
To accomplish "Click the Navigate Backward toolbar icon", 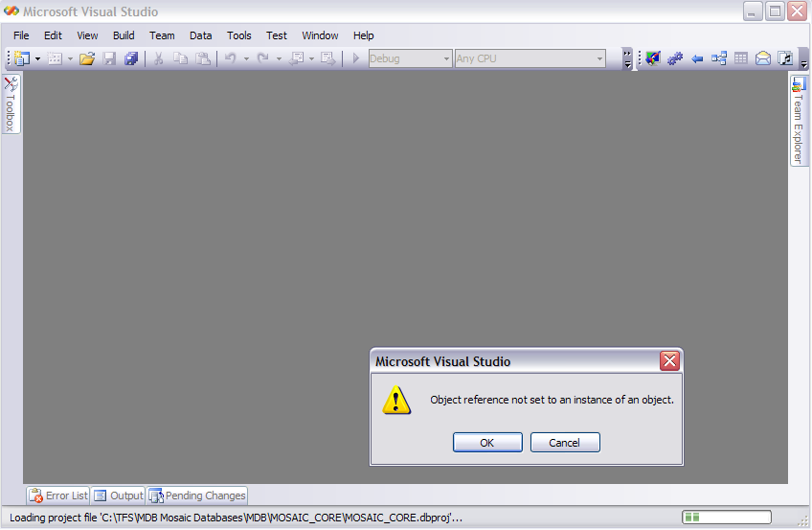I will (296, 58).
